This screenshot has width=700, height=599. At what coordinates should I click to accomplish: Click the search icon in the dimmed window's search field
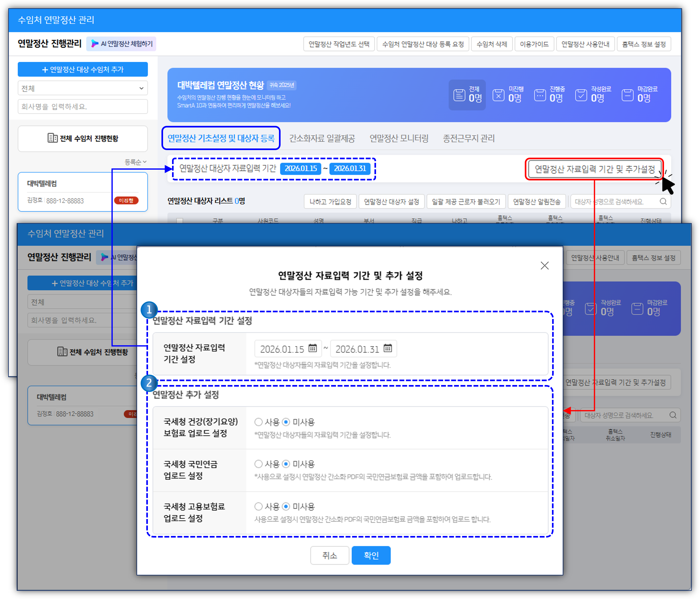[x=673, y=415]
